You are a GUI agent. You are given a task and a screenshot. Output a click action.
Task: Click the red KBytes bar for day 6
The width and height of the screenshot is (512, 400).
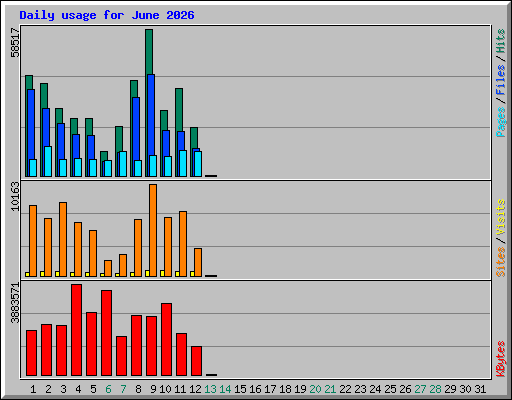point(106,333)
